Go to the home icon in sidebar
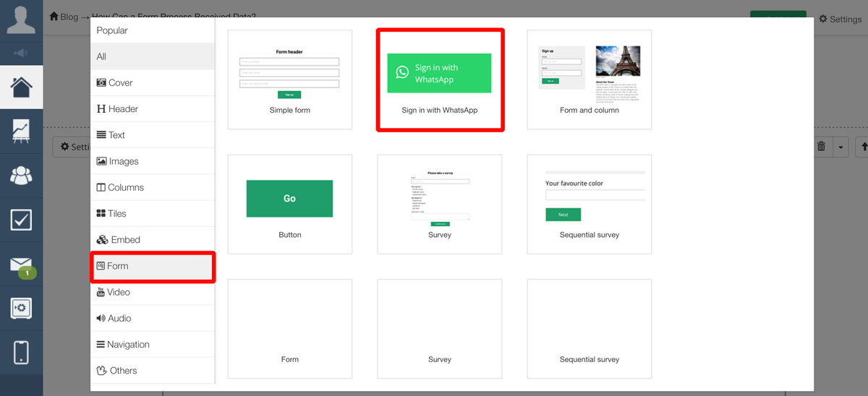The width and height of the screenshot is (868, 396). 21,87
